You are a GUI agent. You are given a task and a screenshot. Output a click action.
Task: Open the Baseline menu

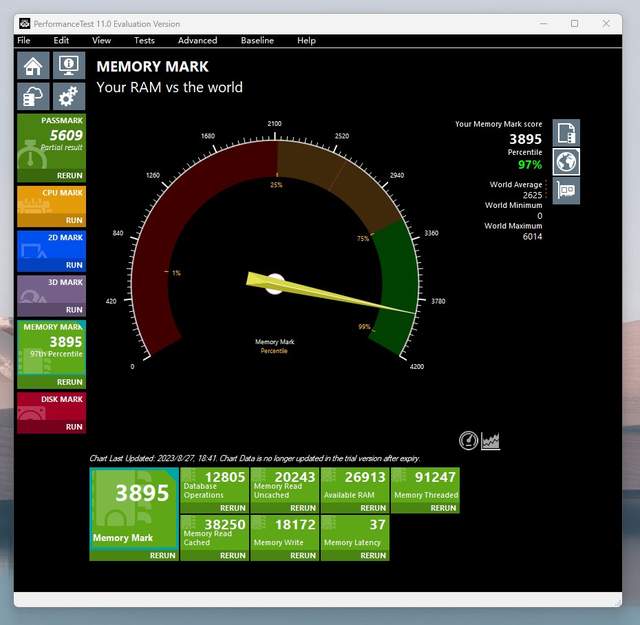257,40
